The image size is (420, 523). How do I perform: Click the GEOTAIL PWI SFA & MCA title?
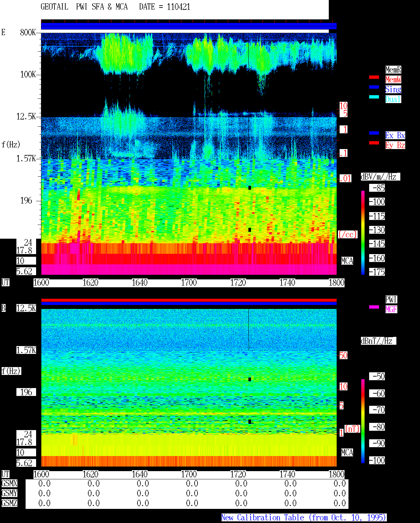click(84, 7)
